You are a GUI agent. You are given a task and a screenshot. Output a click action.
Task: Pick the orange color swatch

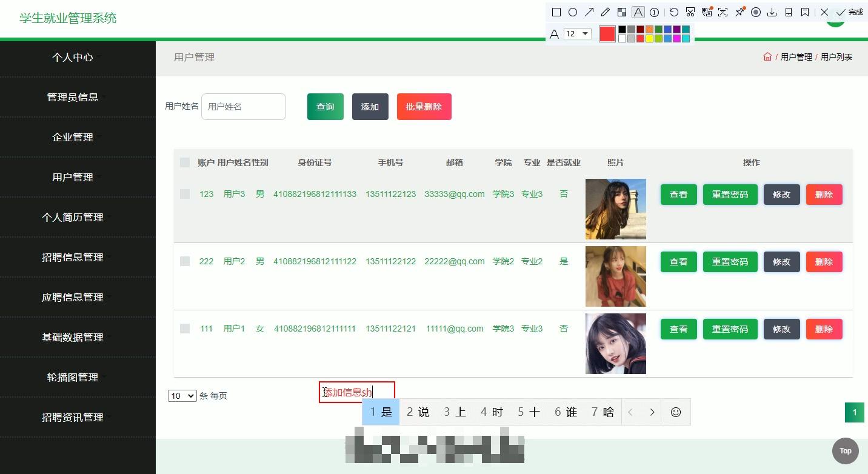(649, 29)
